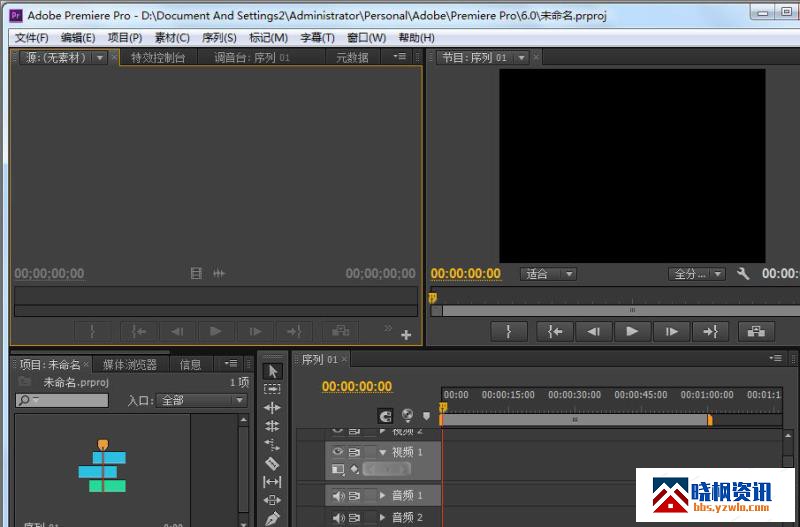Toggle sync lock on 音频 1 track
The height and width of the screenshot is (527, 800).
[354, 495]
